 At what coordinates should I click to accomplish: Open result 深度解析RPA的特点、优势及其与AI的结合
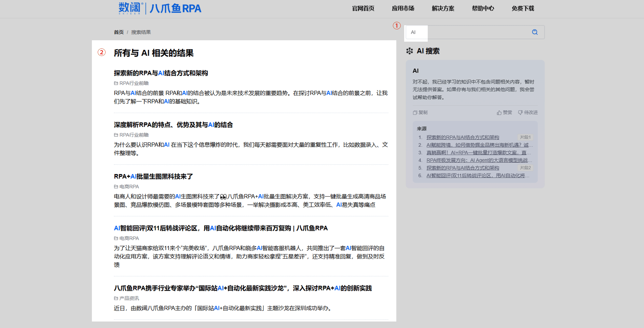173,125
